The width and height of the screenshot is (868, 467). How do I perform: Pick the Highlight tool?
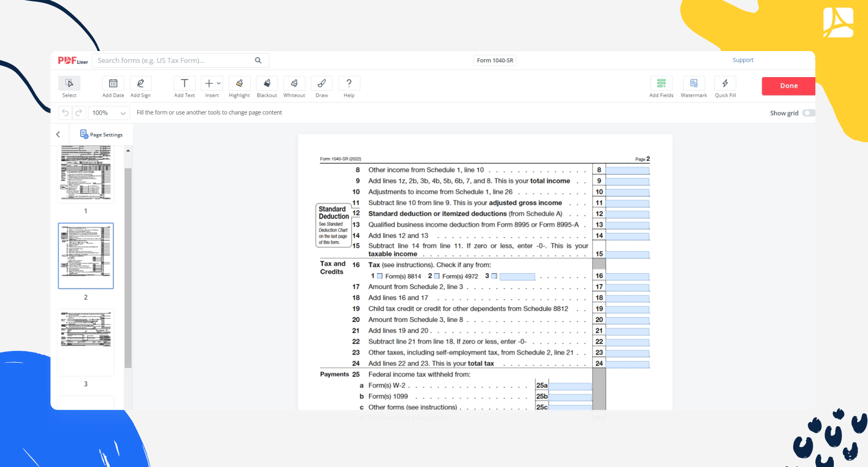(239, 83)
